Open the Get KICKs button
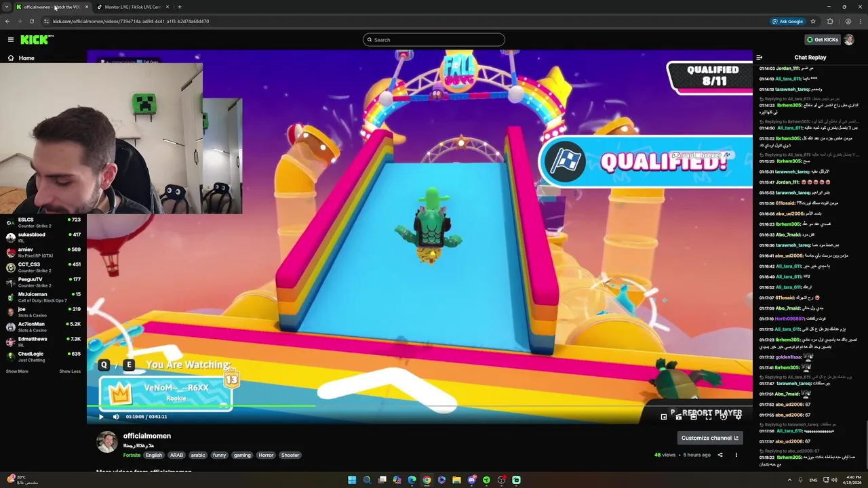The image size is (868, 488). pos(823,40)
